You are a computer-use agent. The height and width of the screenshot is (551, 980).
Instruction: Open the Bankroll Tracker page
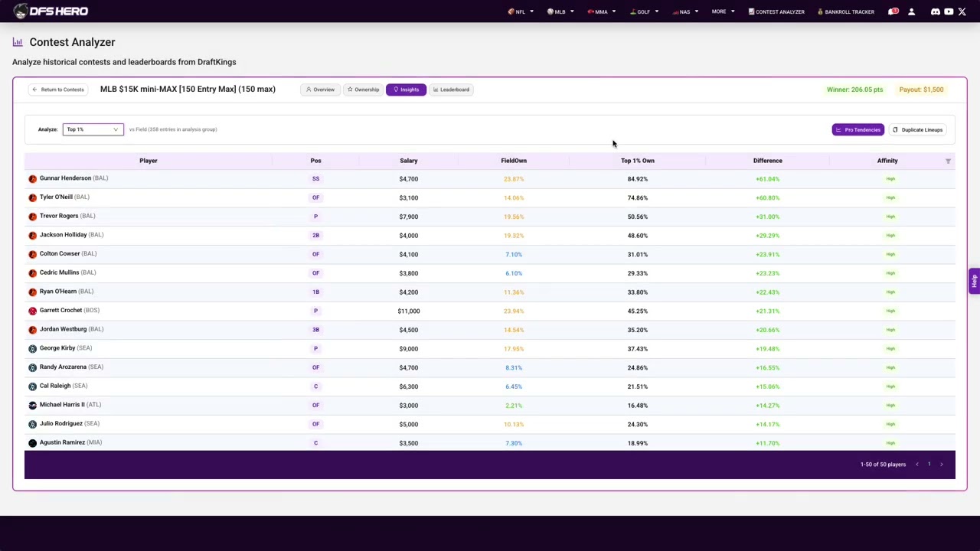coord(846,11)
